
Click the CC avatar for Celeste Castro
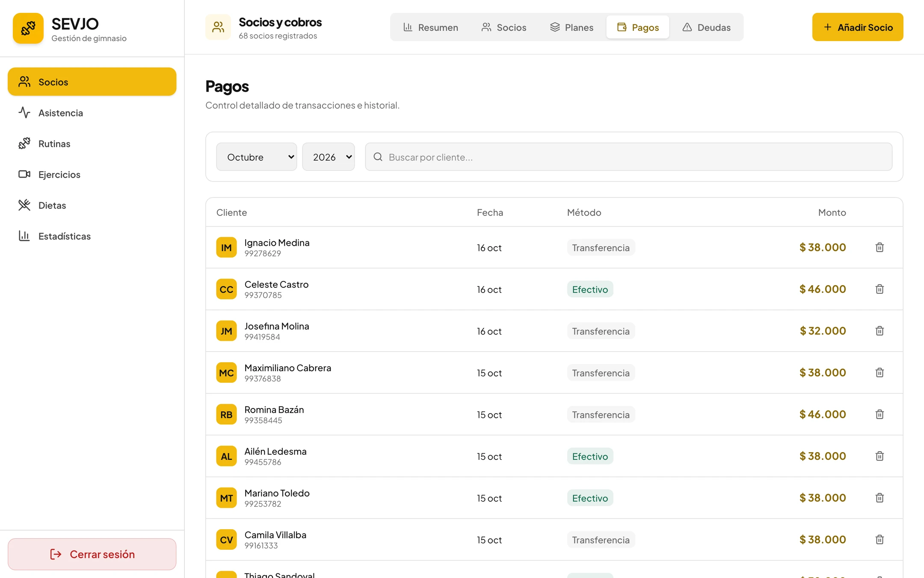(226, 289)
